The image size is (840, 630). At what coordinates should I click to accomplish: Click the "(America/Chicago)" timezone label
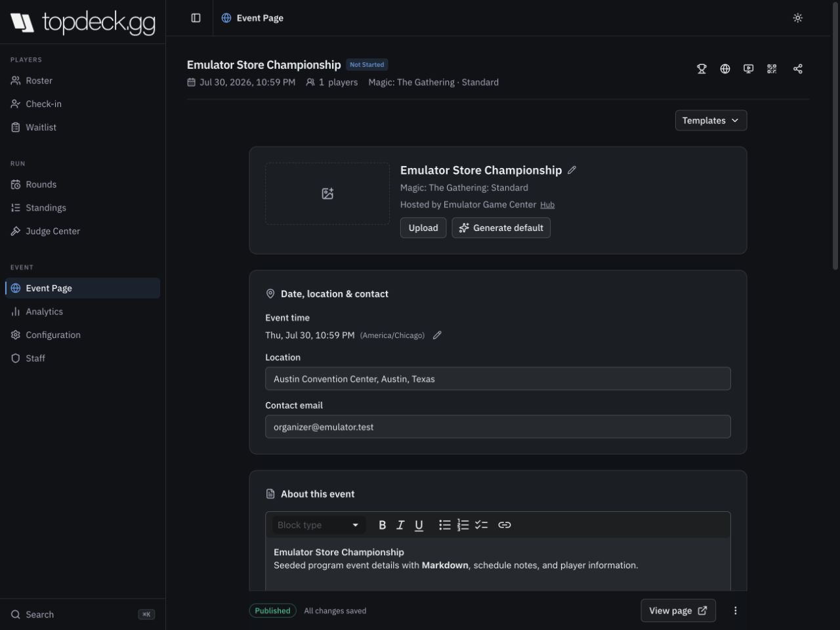pyautogui.click(x=392, y=335)
